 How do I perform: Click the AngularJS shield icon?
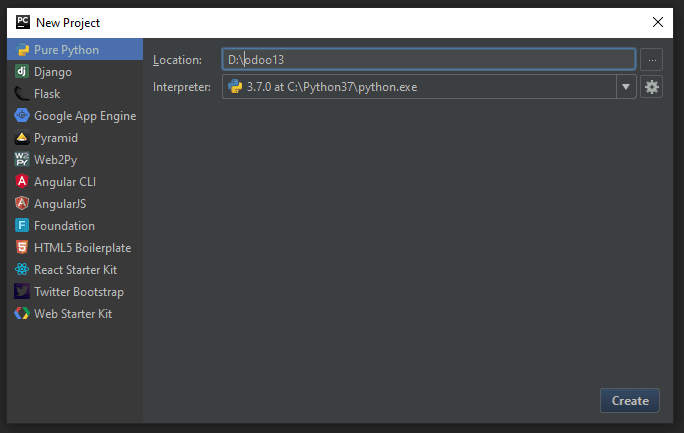click(22, 203)
